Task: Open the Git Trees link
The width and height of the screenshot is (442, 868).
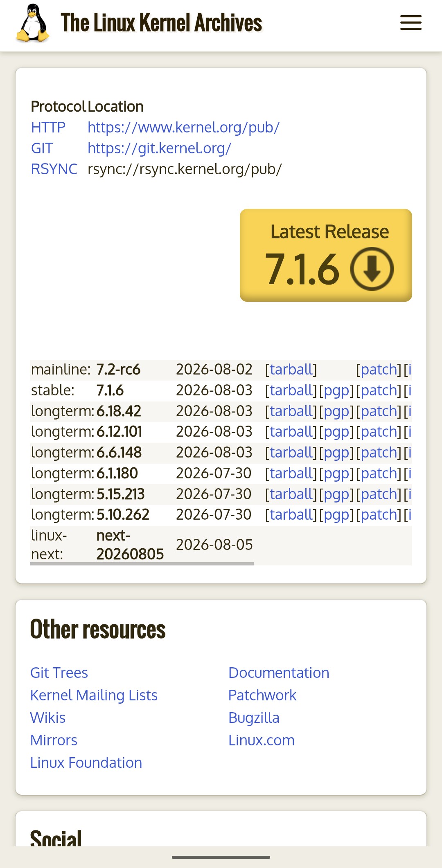Action: click(59, 673)
